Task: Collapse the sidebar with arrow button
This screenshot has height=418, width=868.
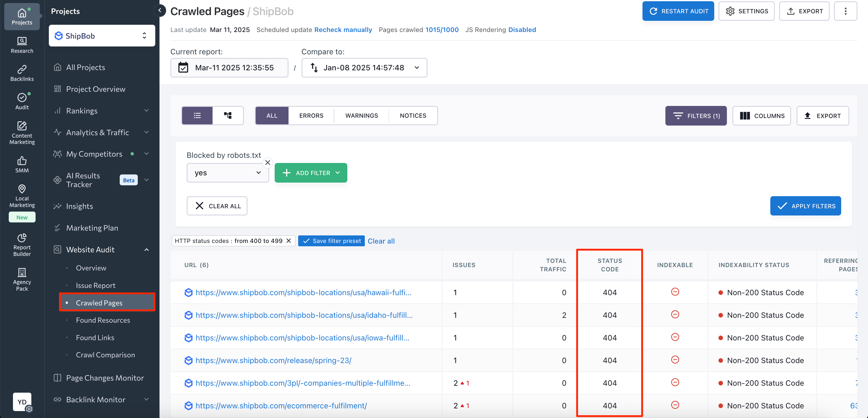Action: tap(160, 11)
